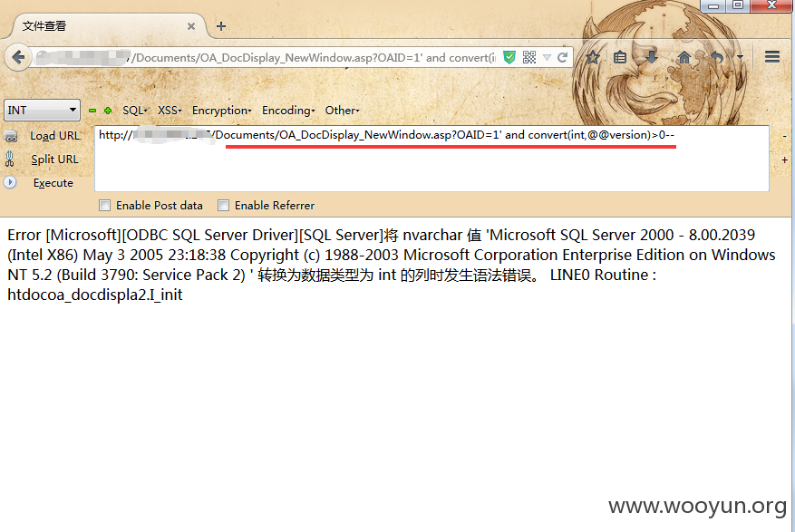The image size is (795, 532).
Task: Click the green minus HackBar icon
Action: pyautogui.click(x=92, y=111)
